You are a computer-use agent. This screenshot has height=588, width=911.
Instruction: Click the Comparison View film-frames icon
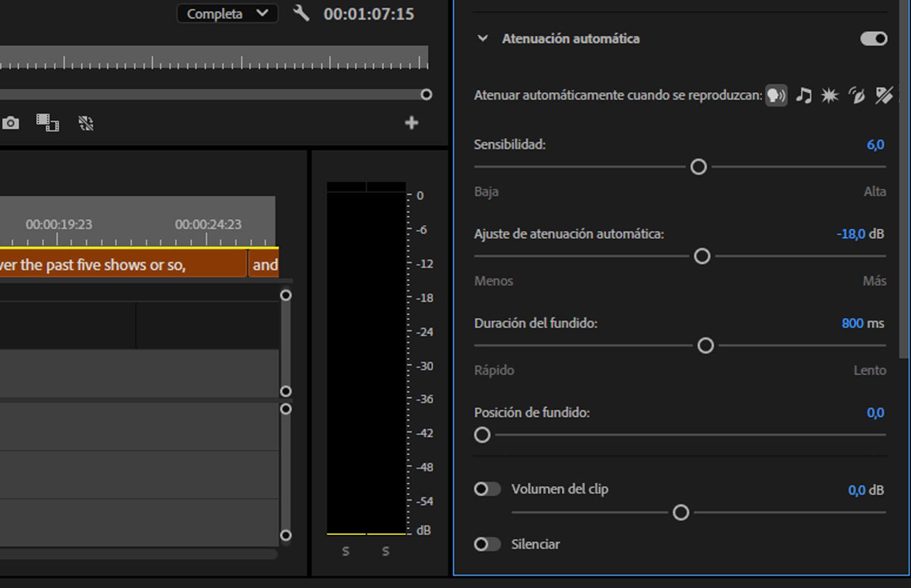(x=47, y=122)
